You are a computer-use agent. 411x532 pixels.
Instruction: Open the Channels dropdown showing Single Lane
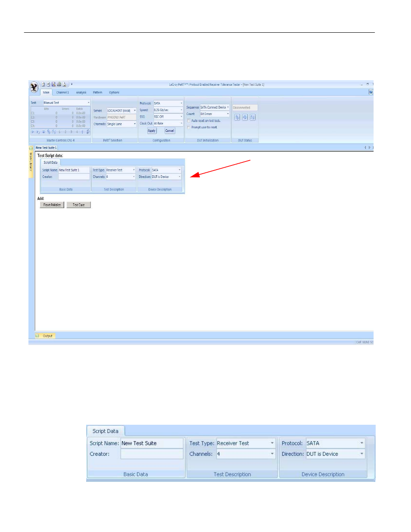[121, 124]
